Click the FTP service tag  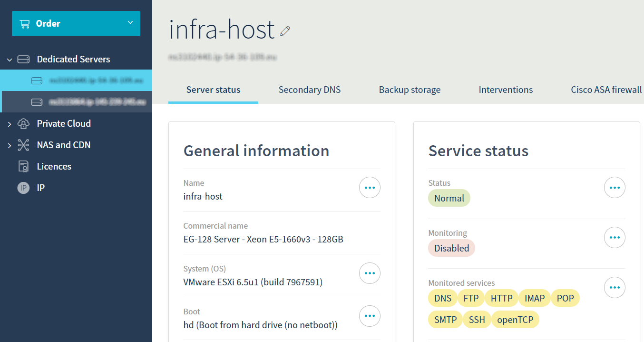point(471,298)
